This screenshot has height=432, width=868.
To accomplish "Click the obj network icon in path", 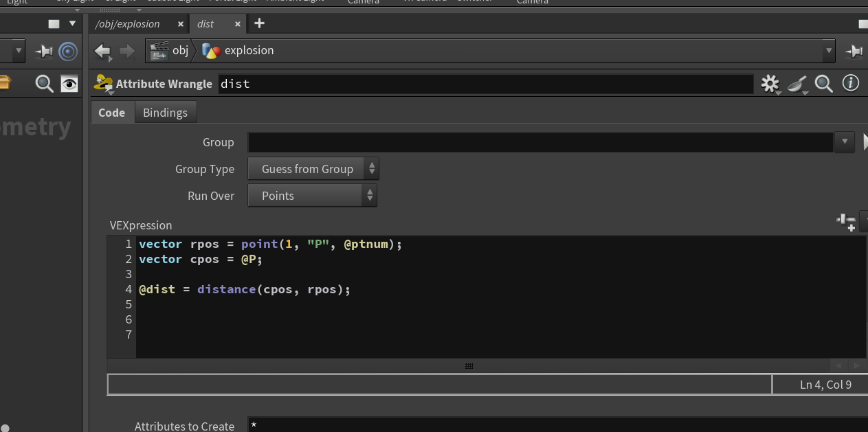I will pyautogui.click(x=159, y=51).
